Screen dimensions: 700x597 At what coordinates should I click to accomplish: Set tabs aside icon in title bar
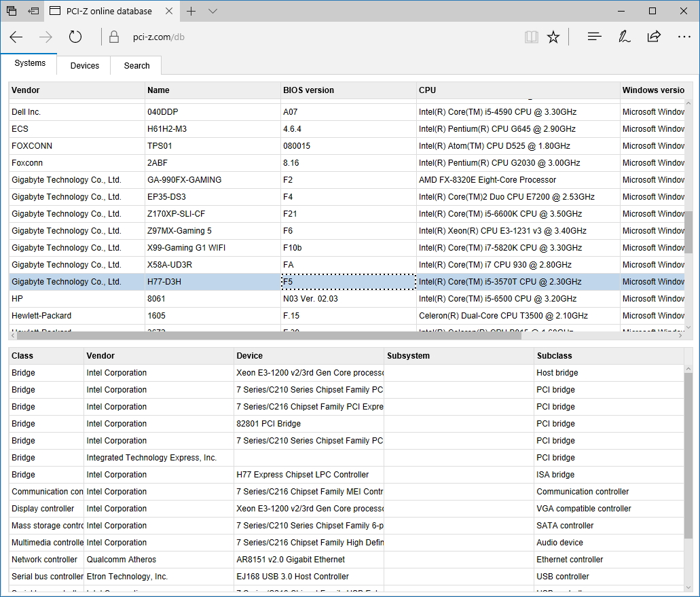click(33, 11)
